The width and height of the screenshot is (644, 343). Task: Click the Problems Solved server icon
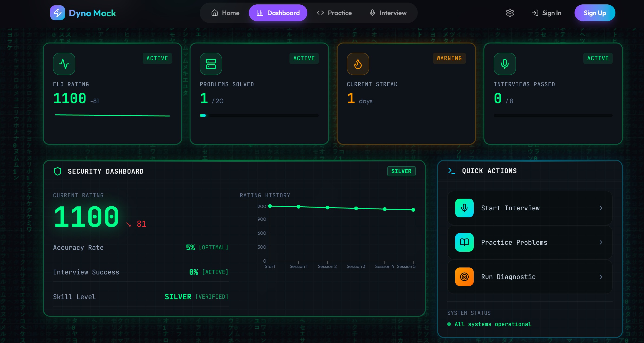point(211,64)
